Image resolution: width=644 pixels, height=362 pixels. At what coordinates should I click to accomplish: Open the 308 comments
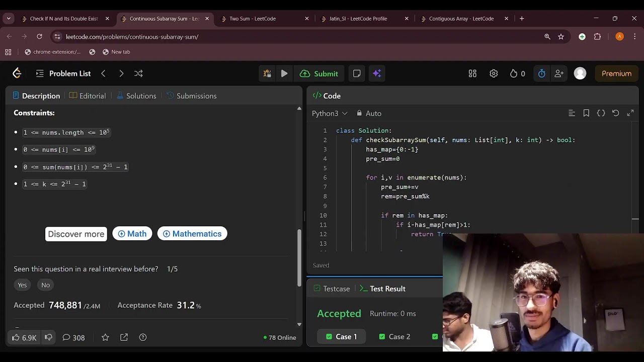tap(73, 337)
